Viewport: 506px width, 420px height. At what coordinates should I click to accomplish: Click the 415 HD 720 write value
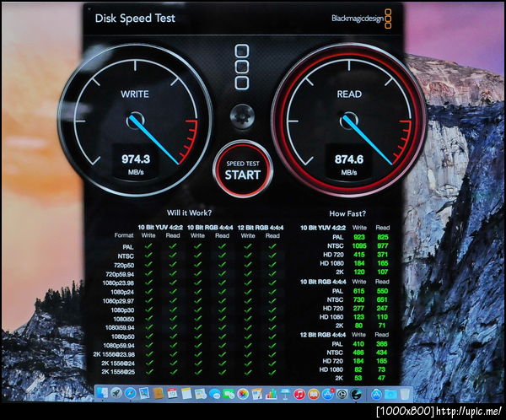359,255
